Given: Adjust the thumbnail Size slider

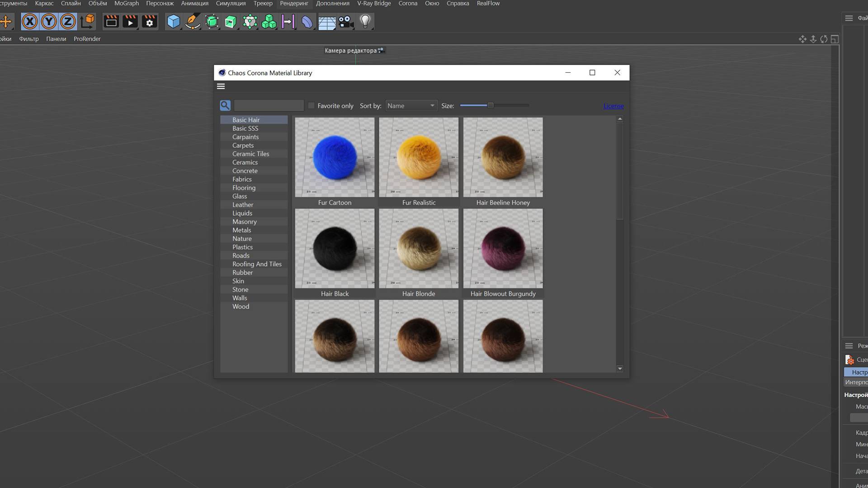Looking at the screenshot, I should (x=491, y=105).
